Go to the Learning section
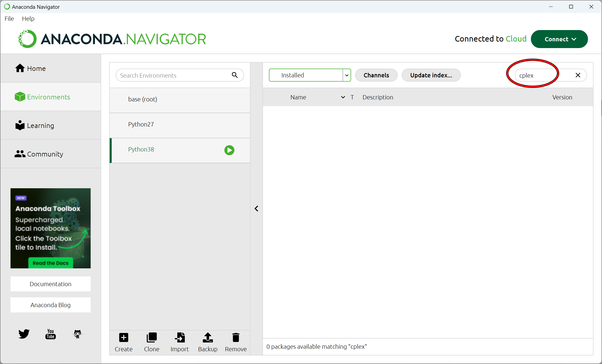Viewport: 602px width, 364px height. coord(50,125)
